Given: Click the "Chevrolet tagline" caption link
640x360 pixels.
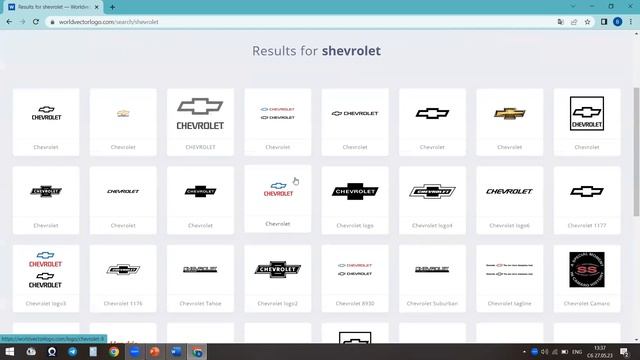Looking at the screenshot, I should (x=509, y=303).
